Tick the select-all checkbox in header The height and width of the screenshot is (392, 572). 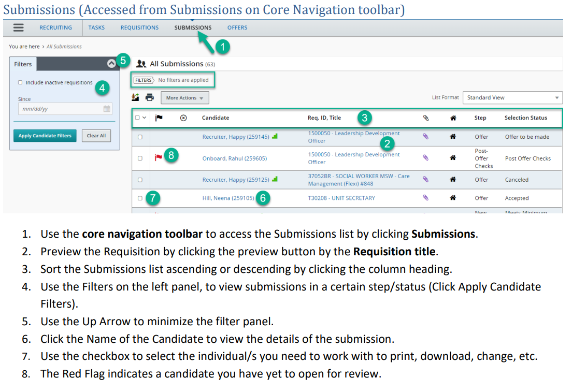(137, 118)
